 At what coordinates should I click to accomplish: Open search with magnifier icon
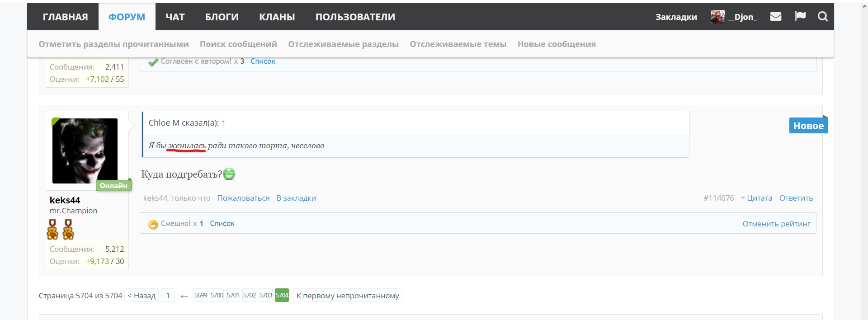(823, 17)
